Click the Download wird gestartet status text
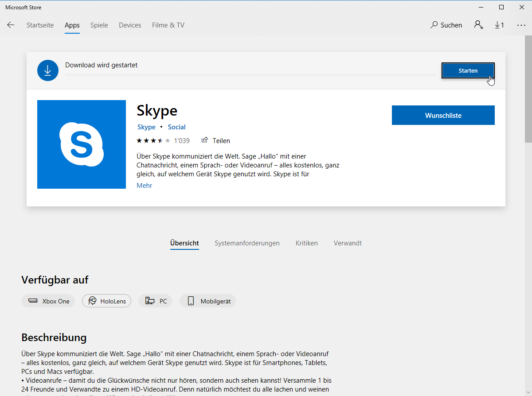532x396 pixels. (102, 65)
